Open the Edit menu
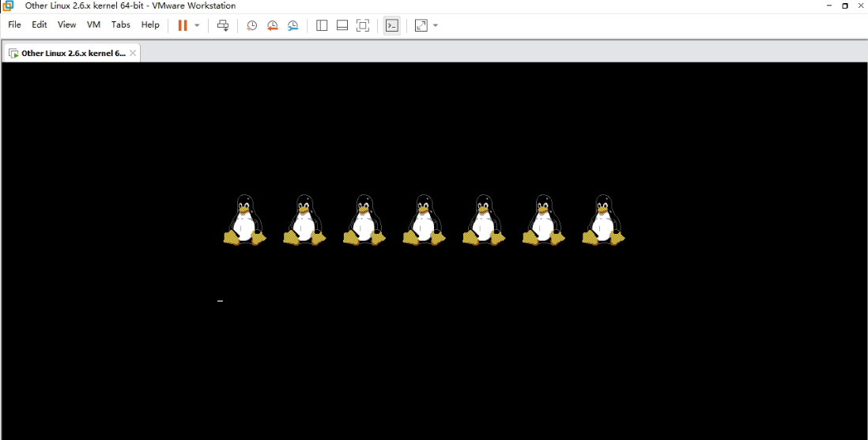The width and height of the screenshot is (868, 440). (40, 25)
